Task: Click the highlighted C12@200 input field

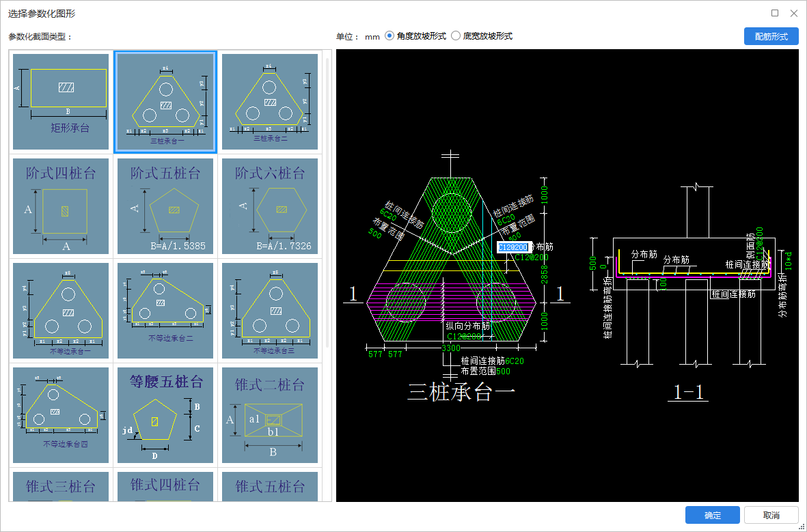Action: pyautogui.click(x=513, y=247)
